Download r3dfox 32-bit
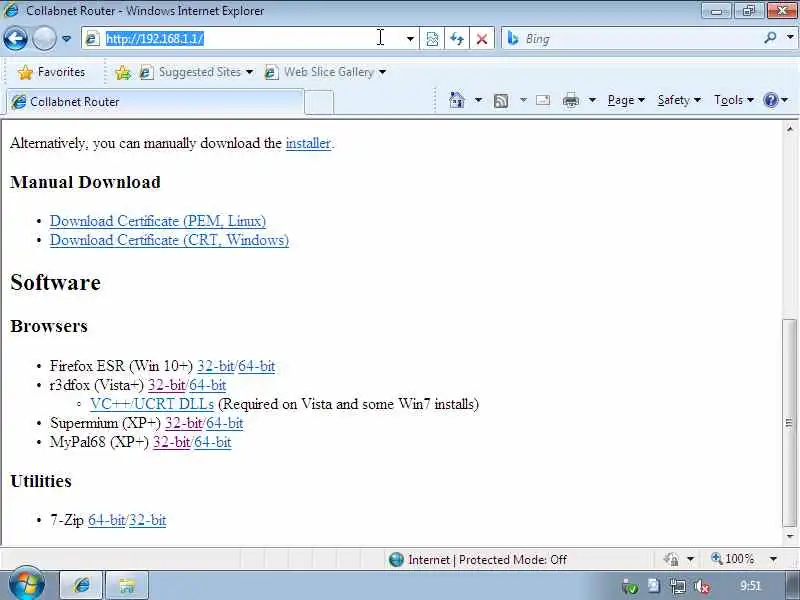 pos(166,385)
